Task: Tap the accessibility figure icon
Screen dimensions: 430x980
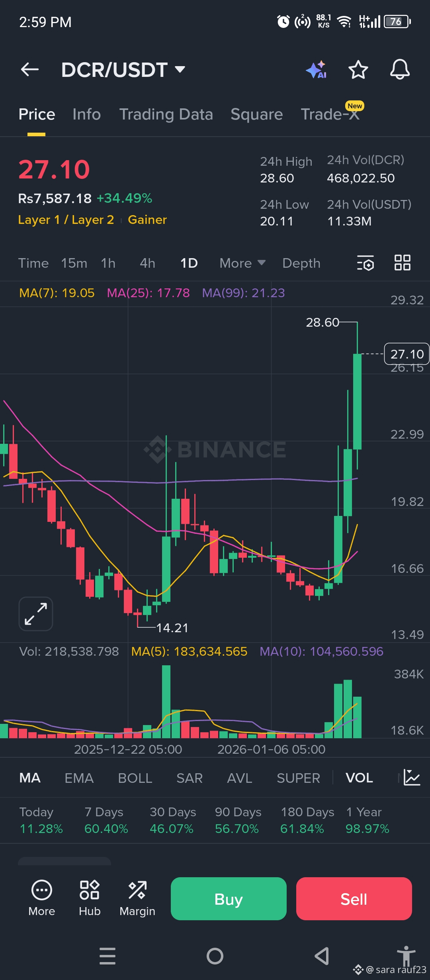Action: coord(406,955)
